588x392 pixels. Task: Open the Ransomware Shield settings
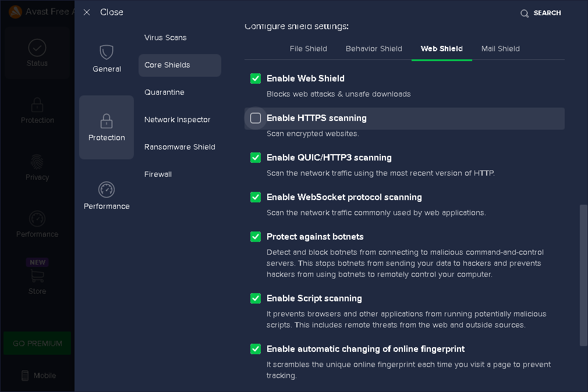[180, 147]
